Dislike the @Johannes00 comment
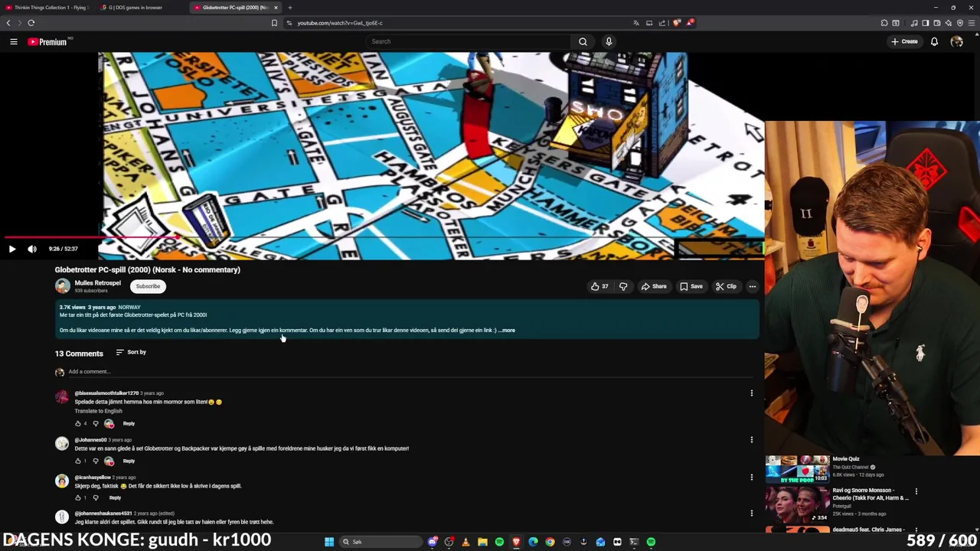Image resolution: width=980 pixels, height=551 pixels. [x=96, y=461]
